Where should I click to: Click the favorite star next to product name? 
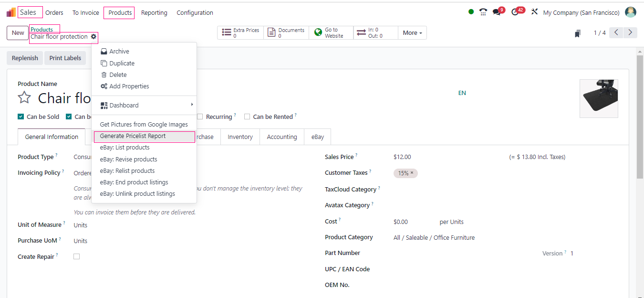24,98
